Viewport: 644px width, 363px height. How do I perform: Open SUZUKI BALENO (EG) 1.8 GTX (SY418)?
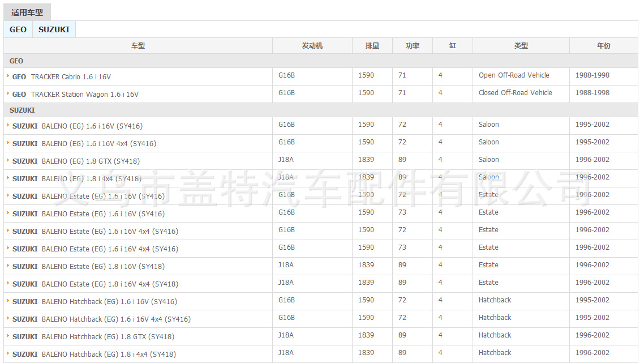point(76,161)
